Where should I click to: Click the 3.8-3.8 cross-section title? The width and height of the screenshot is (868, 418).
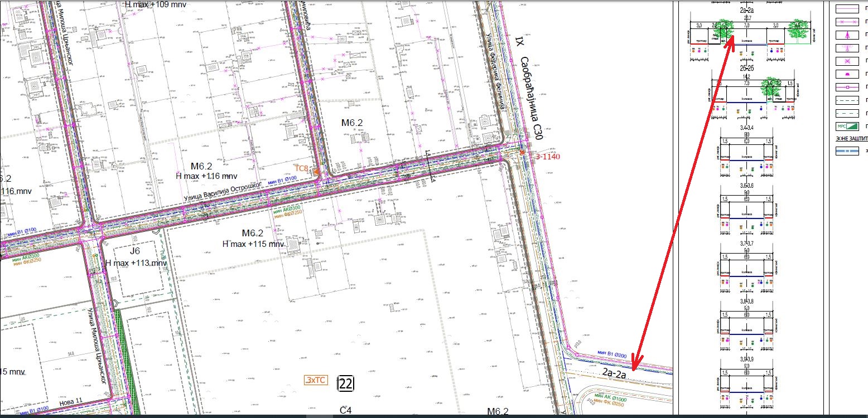[x=746, y=302]
